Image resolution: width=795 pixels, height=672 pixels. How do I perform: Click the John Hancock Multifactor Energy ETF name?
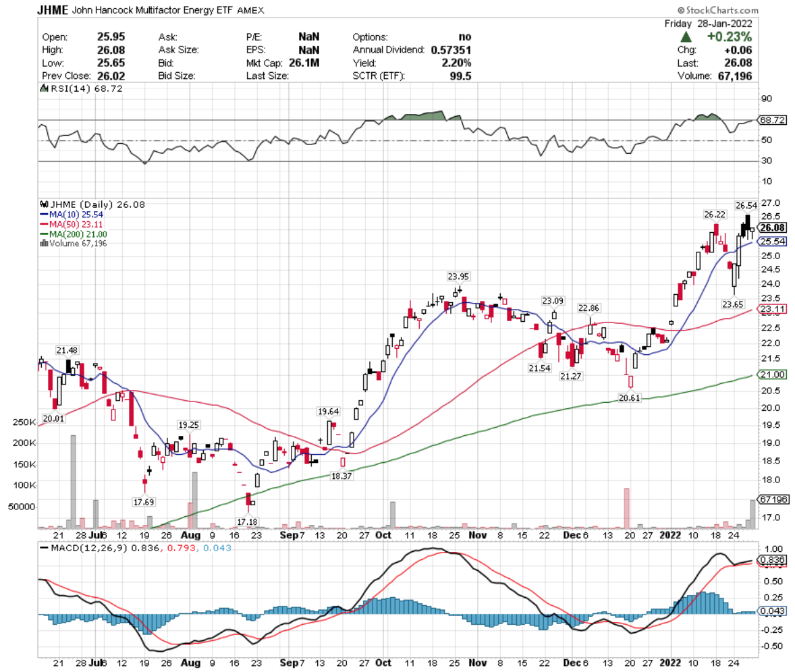pos(152,10)
